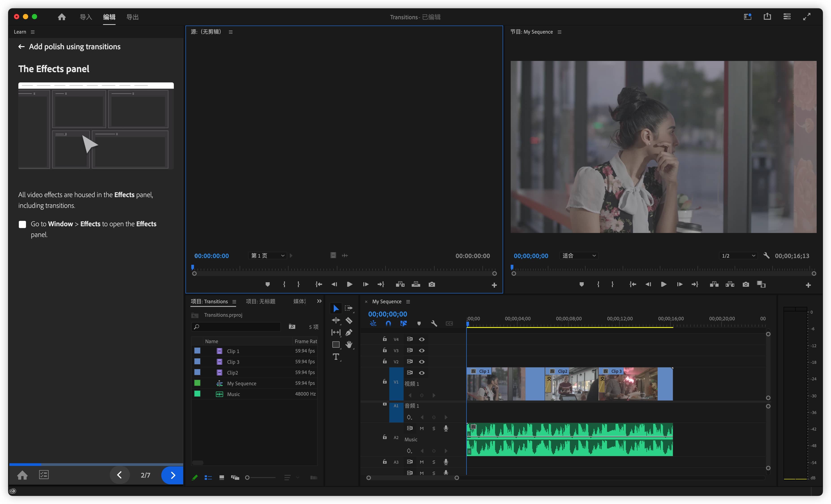Toggle lock on V4 track
The width and height of the screenshot is (831, 504).
(384, 339)
